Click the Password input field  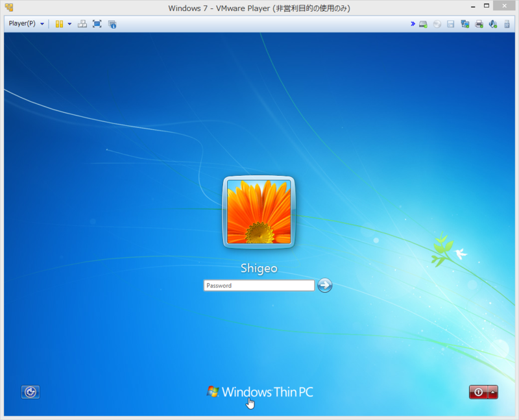259,286
